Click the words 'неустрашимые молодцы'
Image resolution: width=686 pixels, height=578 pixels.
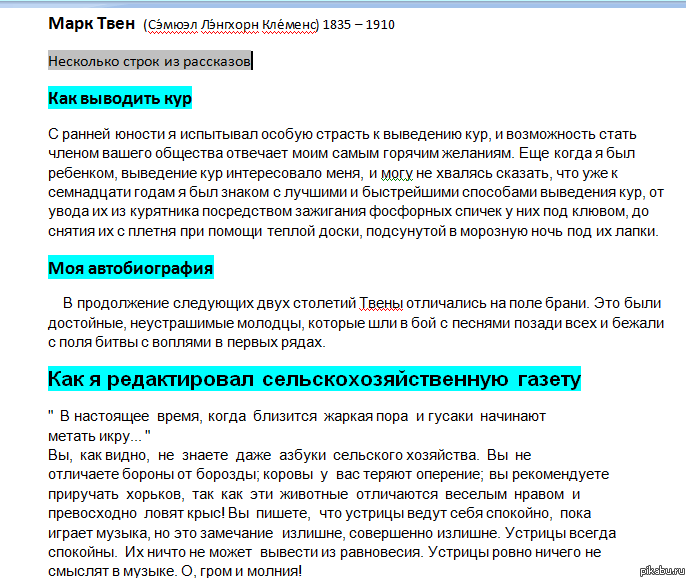[216, 323]
